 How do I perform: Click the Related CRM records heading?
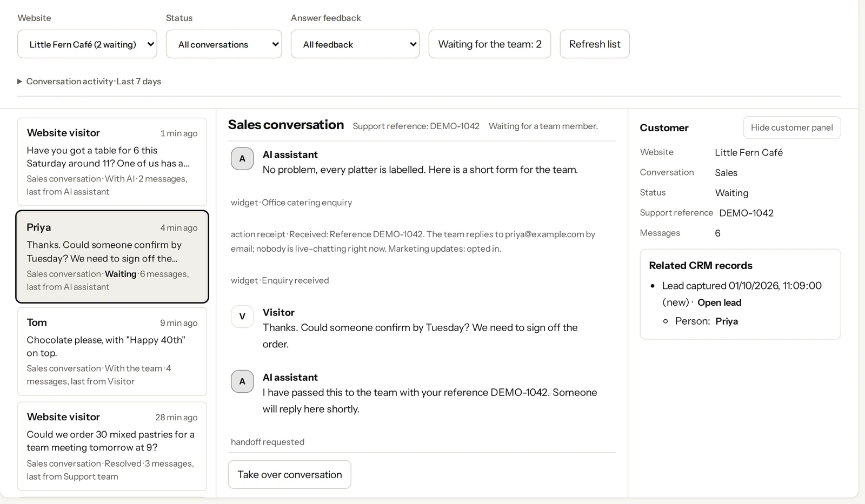click(701, 265)
